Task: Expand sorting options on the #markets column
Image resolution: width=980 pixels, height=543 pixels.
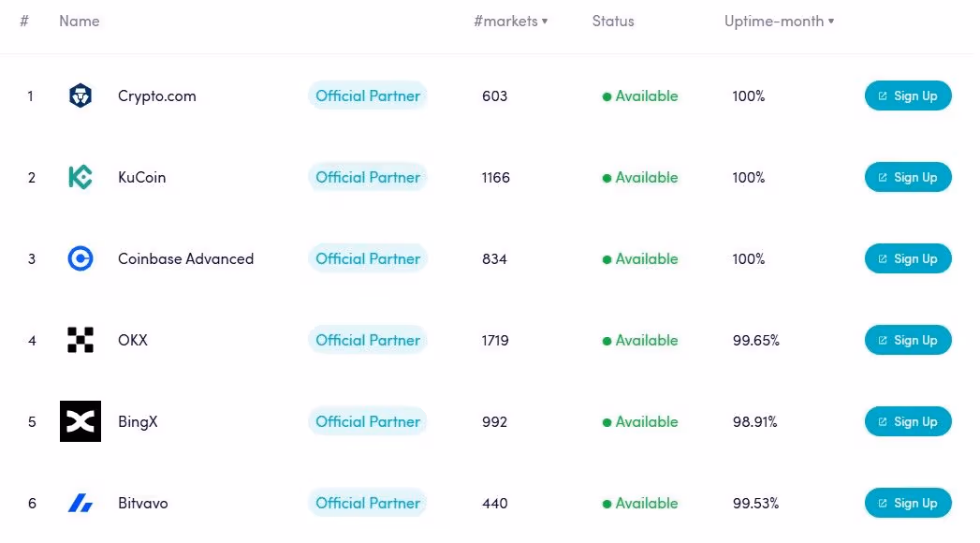Action: click(545, 21)
